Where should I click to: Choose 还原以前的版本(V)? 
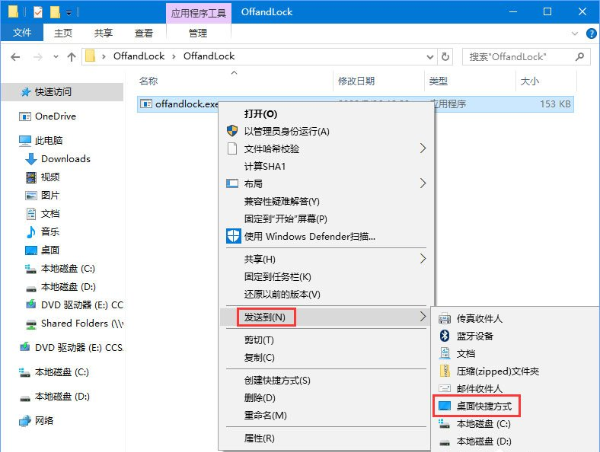(x=326, y=294)
